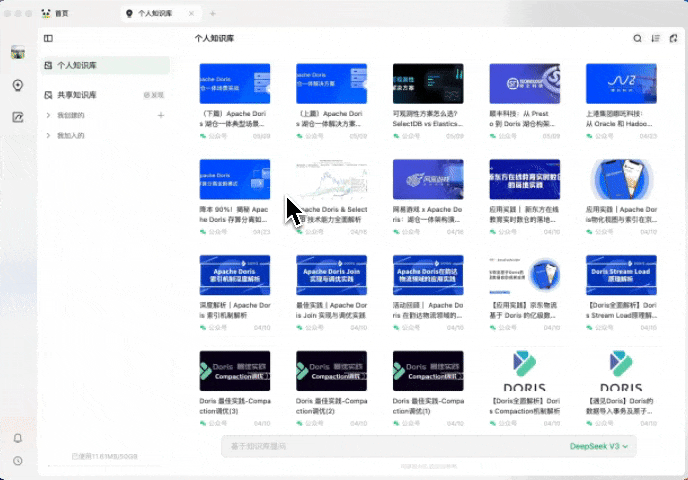This screenshot has width=688, height=480.
Task: Click the search magnifier in knowledge base header
Action: [x=638, y=39]
